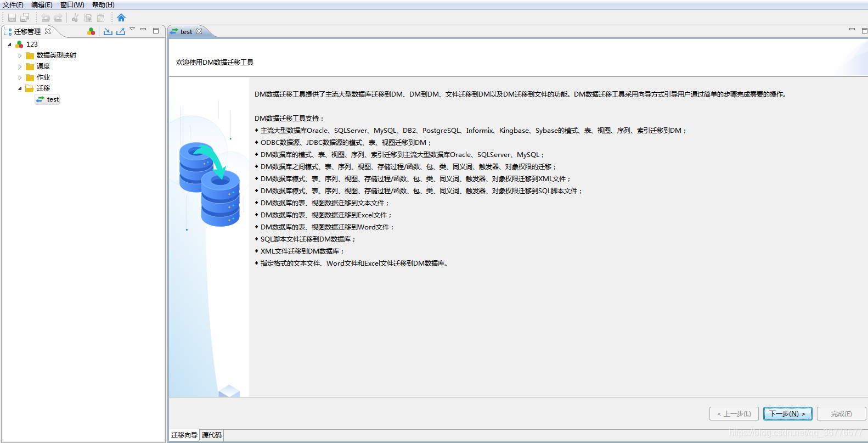868x443 pixels.
Task: Switch to the 迁移向导 bottom tab
Action: (184, 435)
